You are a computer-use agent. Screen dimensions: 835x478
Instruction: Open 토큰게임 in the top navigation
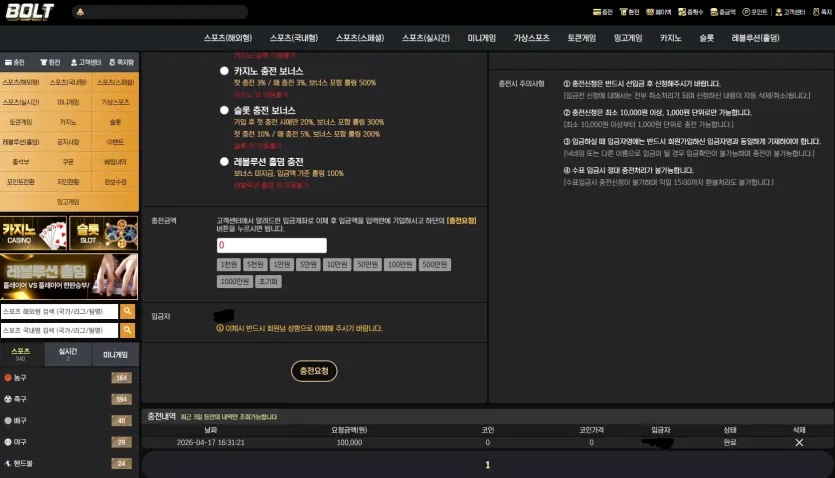(x=582, y=38)
